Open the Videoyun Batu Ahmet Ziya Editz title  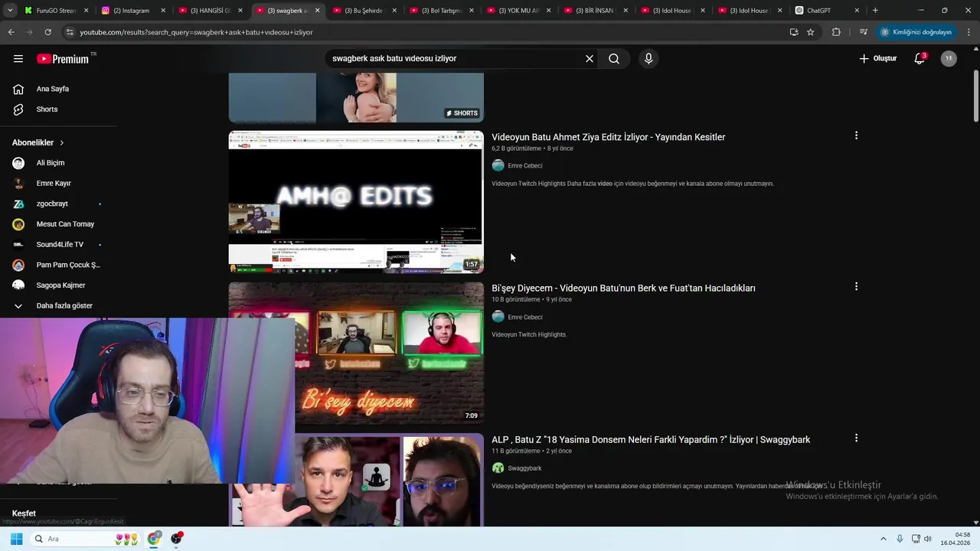pyautogui.click(x=609, y=137)
